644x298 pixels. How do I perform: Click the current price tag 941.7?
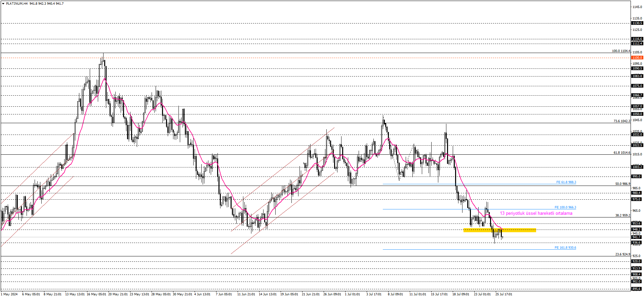tap(637, 237)
